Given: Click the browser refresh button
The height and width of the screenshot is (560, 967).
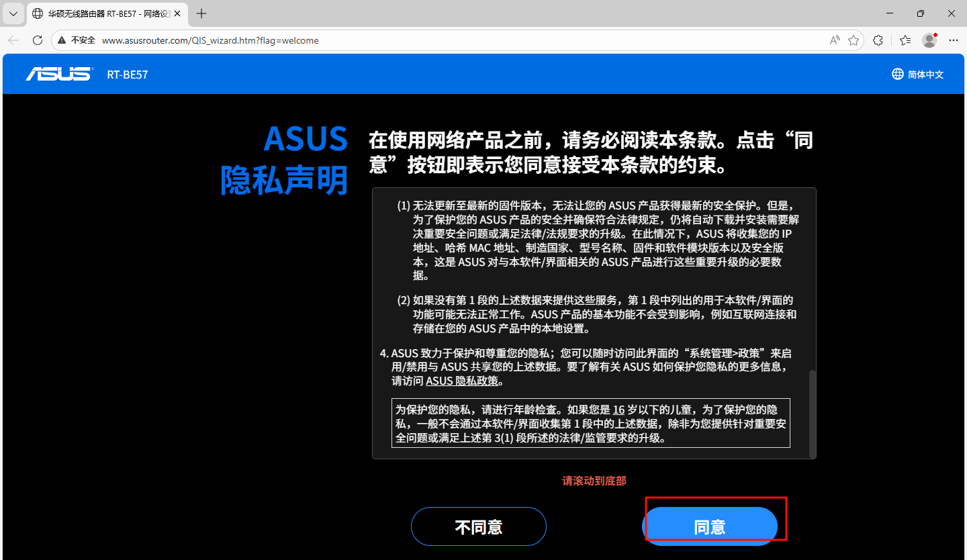Looking at the screenshot, I should [38, 40].
